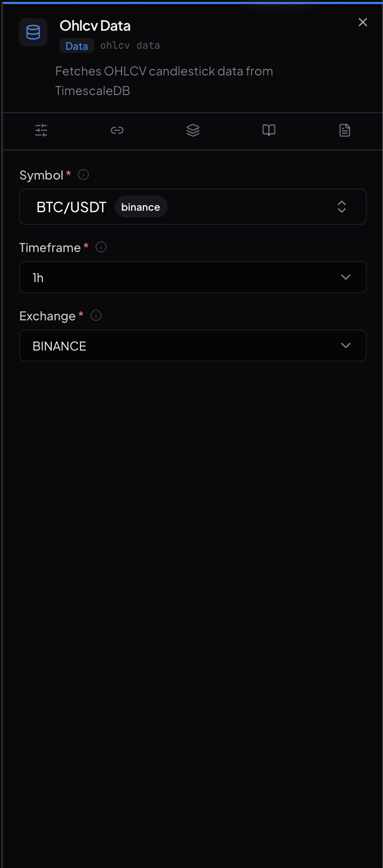Click the up-down chevron in Symbol selector
Image resolution: width=383 pixels, height=868 pixels.
point(342,207)
